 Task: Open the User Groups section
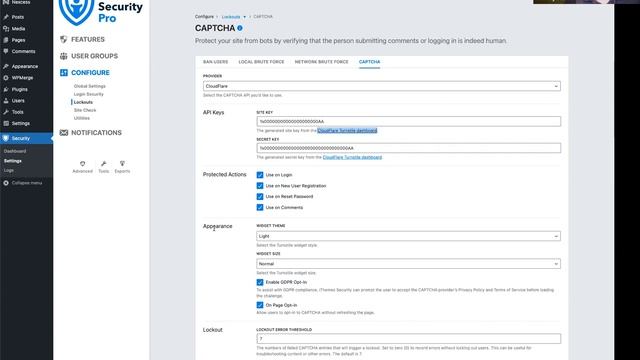tap(94, 56)
